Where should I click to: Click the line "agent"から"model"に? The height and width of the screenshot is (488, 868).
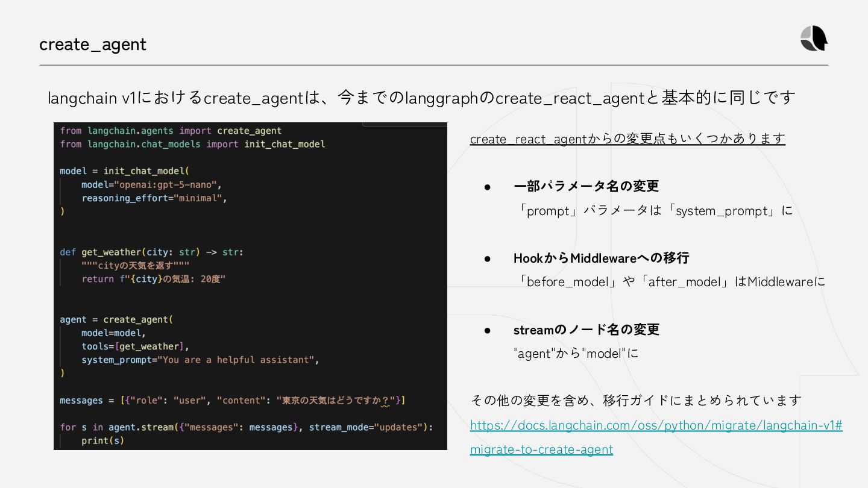point(576,354)
